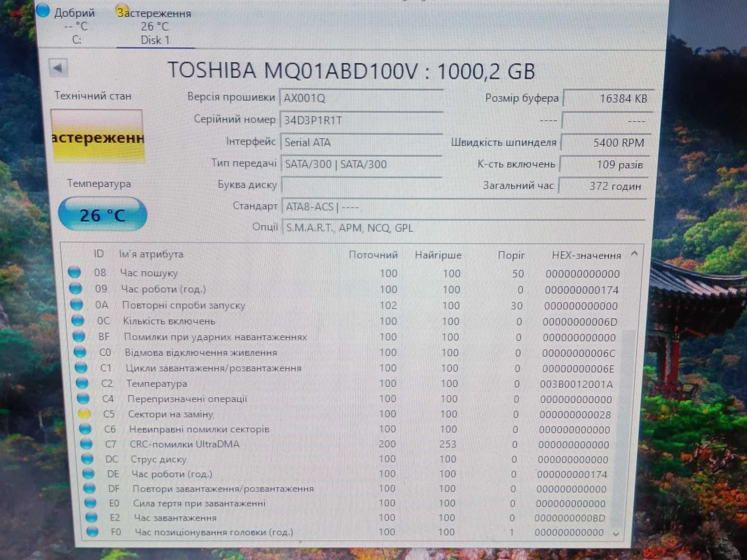The image size is (747, 560).
Task: Select the serial number field 34D3P1R1T
Action: point(361,120)
